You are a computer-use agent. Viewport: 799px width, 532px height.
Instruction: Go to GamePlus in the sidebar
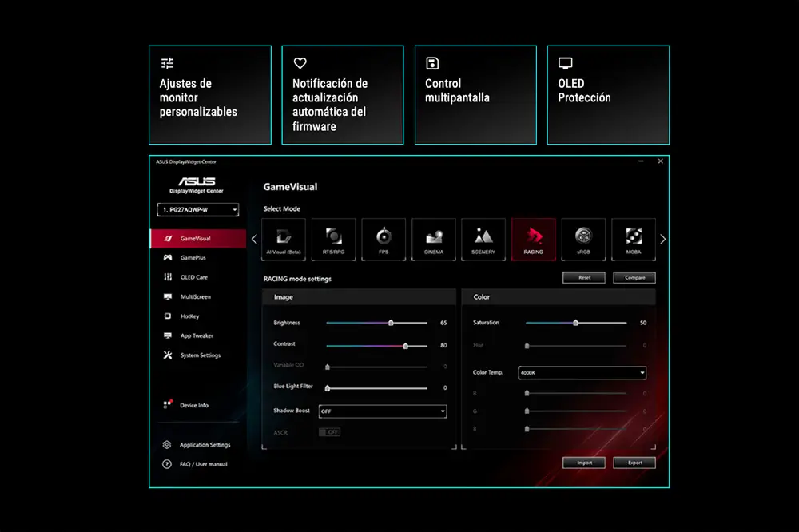(198, 258)
